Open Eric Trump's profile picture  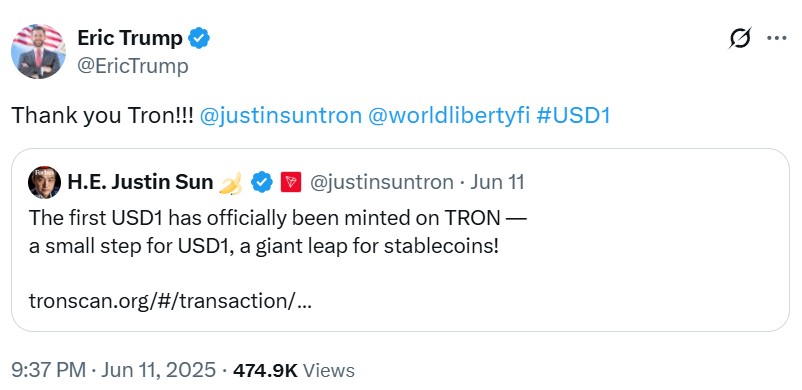click(38, 51)
